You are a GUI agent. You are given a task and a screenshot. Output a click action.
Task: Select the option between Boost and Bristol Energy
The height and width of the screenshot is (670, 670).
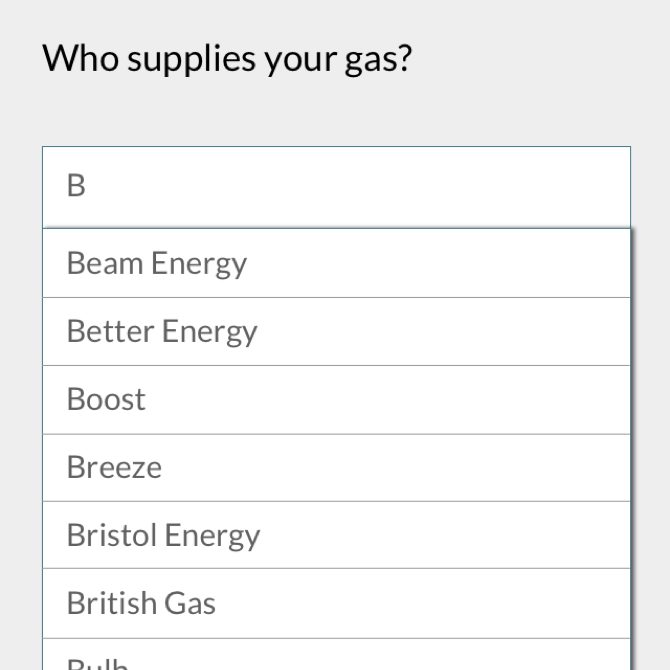pos(336,467)
